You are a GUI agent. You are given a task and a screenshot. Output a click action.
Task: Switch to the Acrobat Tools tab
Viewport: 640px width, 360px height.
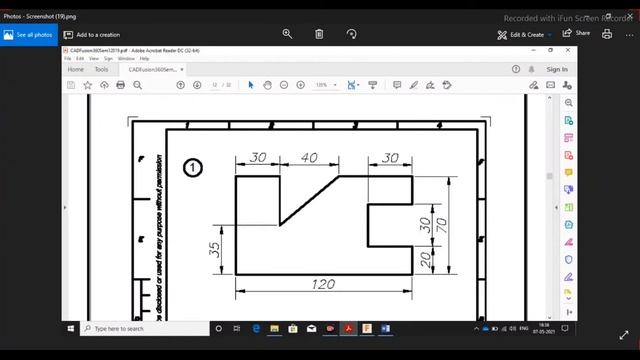(101, 69)
